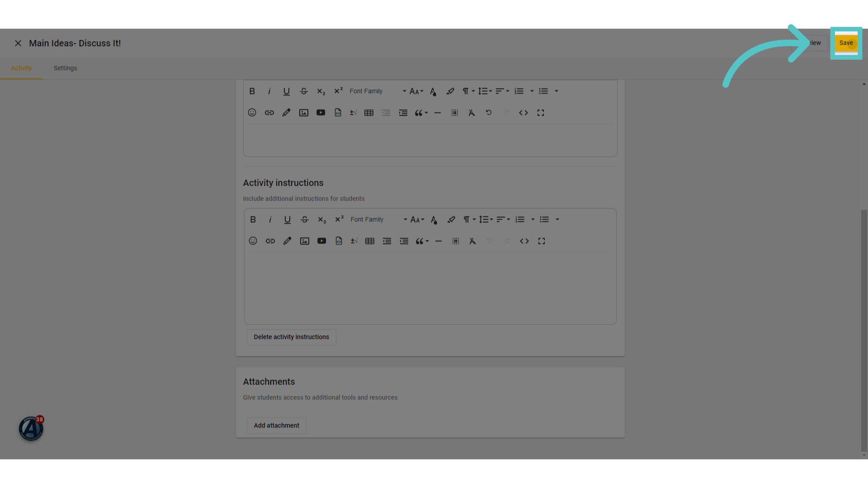The image size is (868, 488).
Task: Switch to the Activity tab
Action: (21, 68)
